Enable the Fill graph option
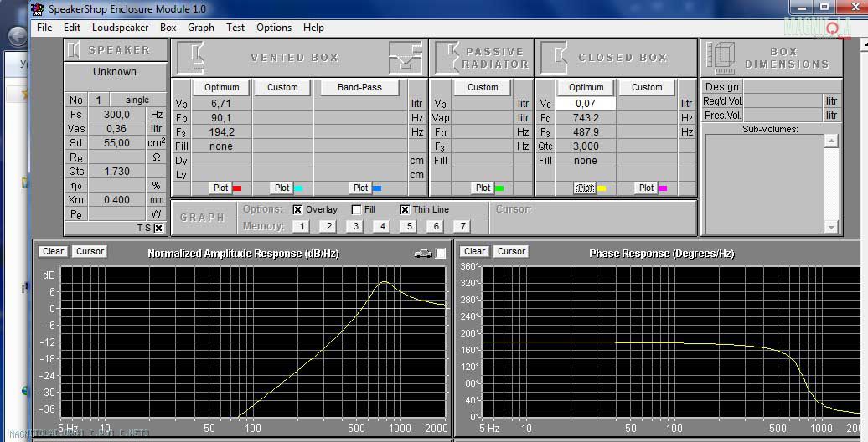Image resolution: width=868 pixels, height=442 pixels. coord(356,209)
